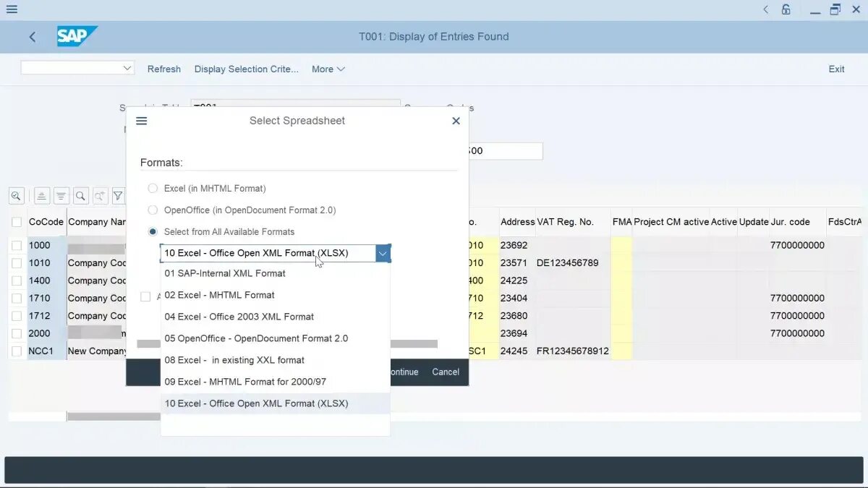Close the Select Spreadsheet dialog
The image size is (868, 488).
coord(456,121)
